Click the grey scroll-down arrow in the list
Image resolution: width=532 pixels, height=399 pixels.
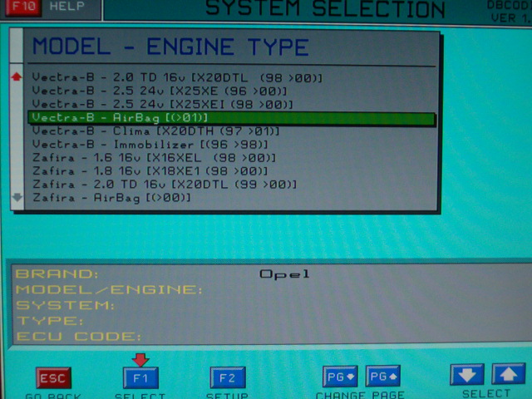(x=17, y=197)
